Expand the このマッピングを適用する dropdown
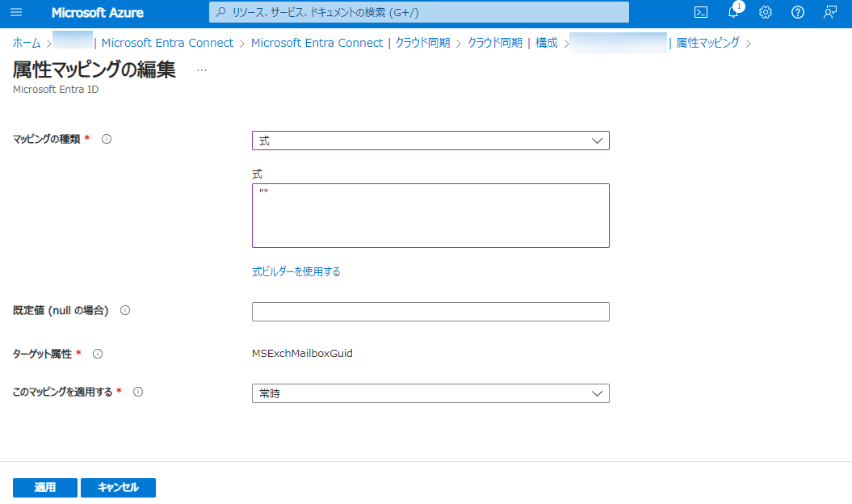This screenshot has height=504, width=852. point(430,393)
